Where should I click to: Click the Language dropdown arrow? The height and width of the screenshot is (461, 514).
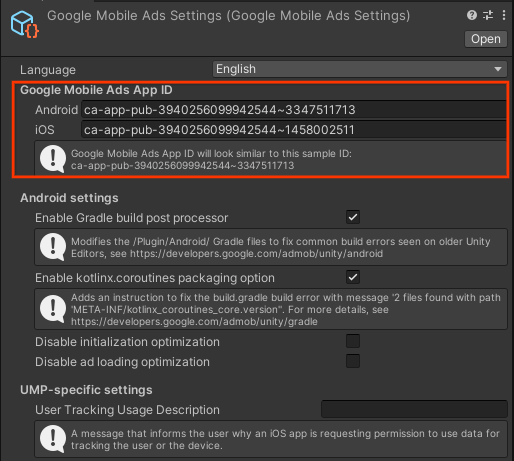coord(498,69)
